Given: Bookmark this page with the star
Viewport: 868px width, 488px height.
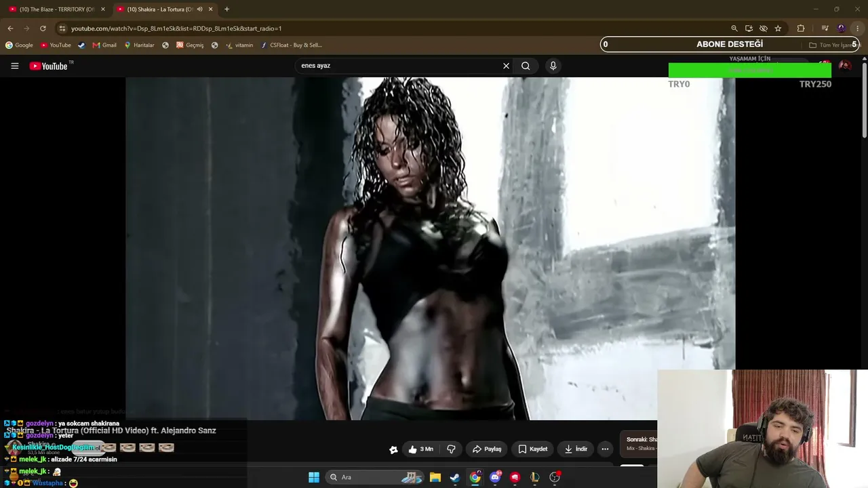Looking at the screenshot, I should coord(778,28).
